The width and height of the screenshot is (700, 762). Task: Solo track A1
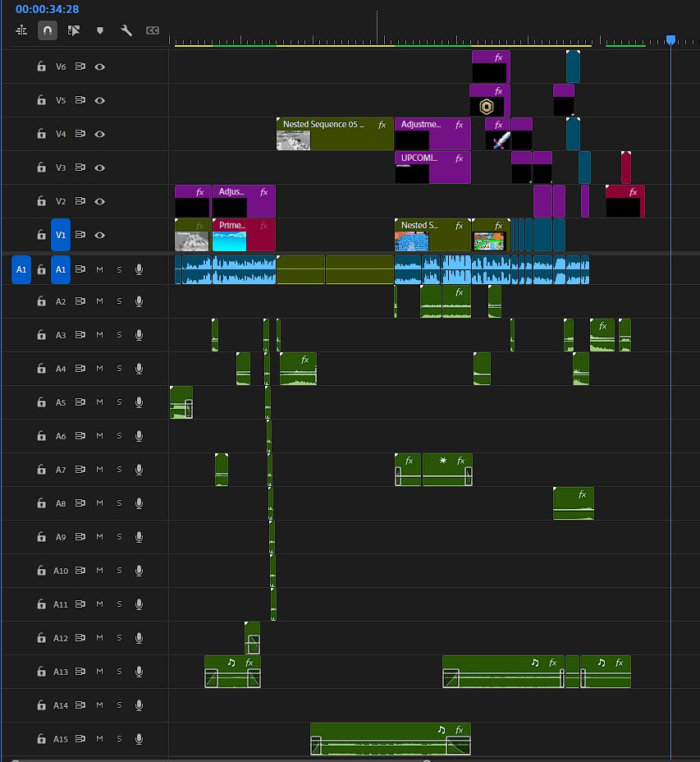119,269
